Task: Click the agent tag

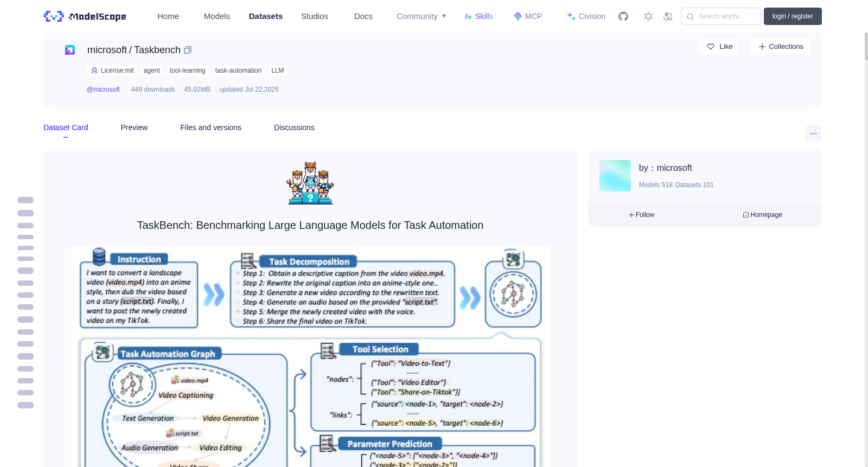Action: pos(152,71)
